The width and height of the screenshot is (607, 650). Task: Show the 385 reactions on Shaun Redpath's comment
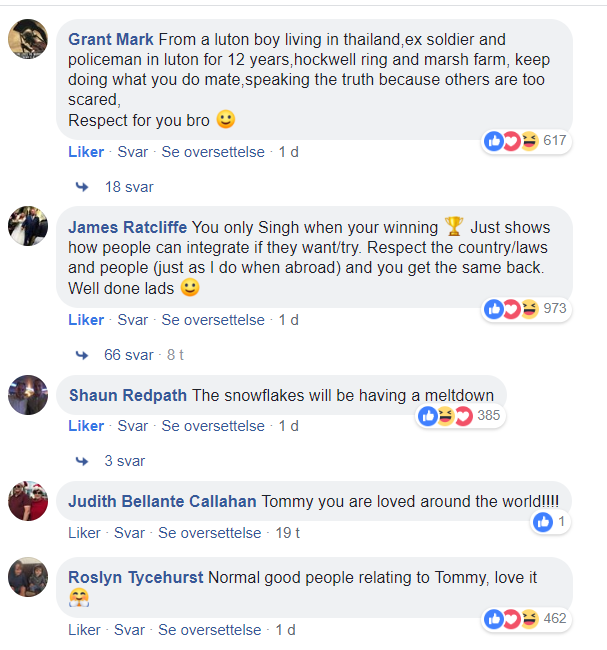[x=460, y=415]
